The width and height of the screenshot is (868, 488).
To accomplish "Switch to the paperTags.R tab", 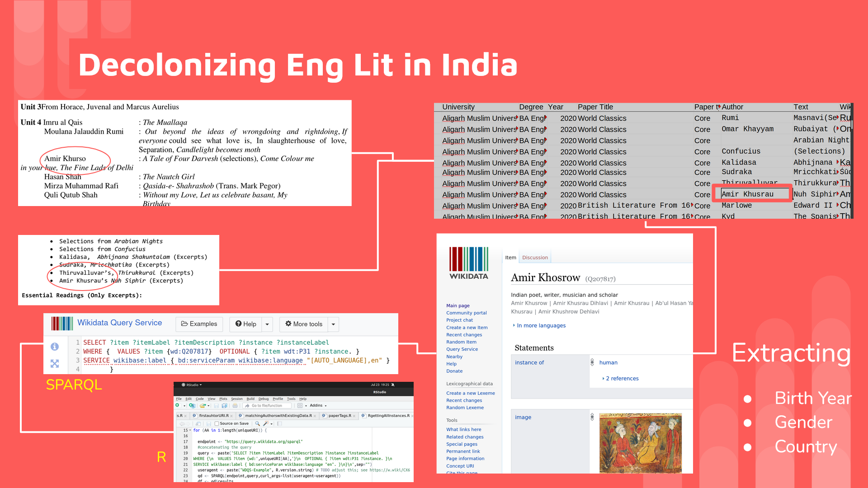I will 340,416.
